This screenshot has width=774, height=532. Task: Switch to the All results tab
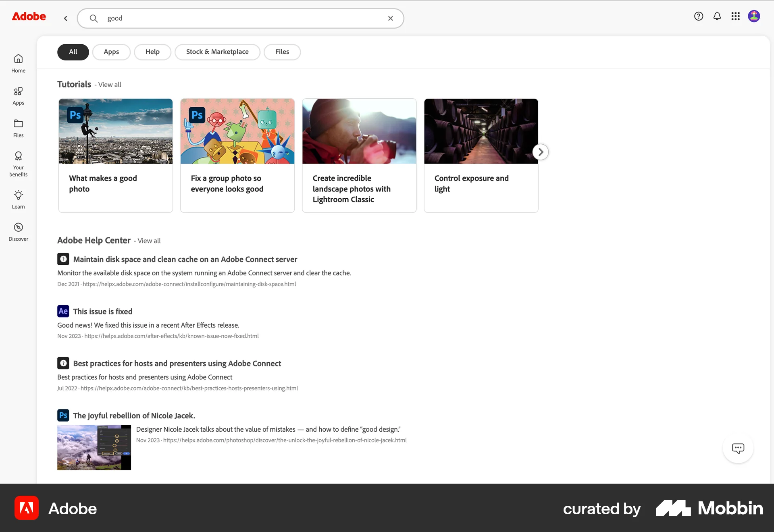point(73,52)
